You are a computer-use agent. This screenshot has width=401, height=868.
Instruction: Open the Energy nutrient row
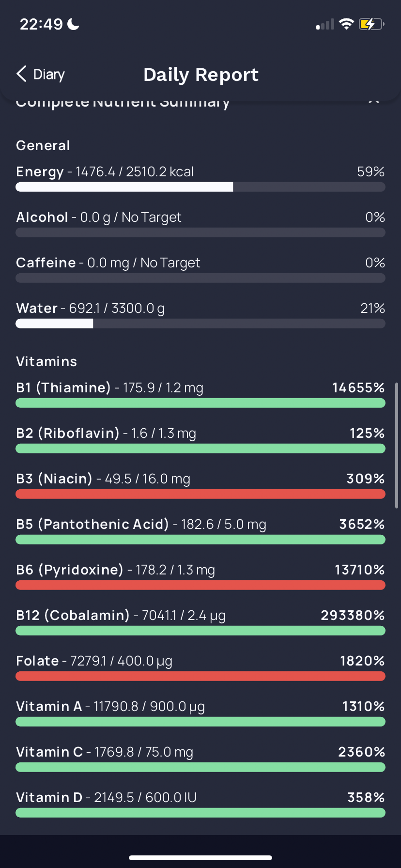tap(200, 178)
